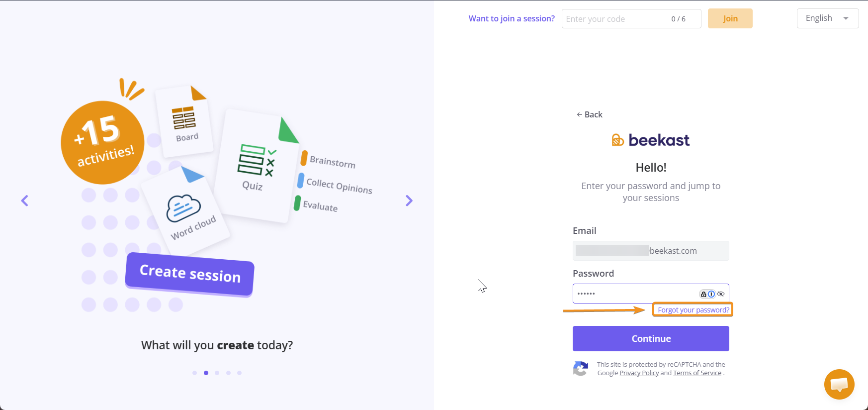Screen dimensions: 868x410
Task: Select the third carousel dot
Action: 217,373
